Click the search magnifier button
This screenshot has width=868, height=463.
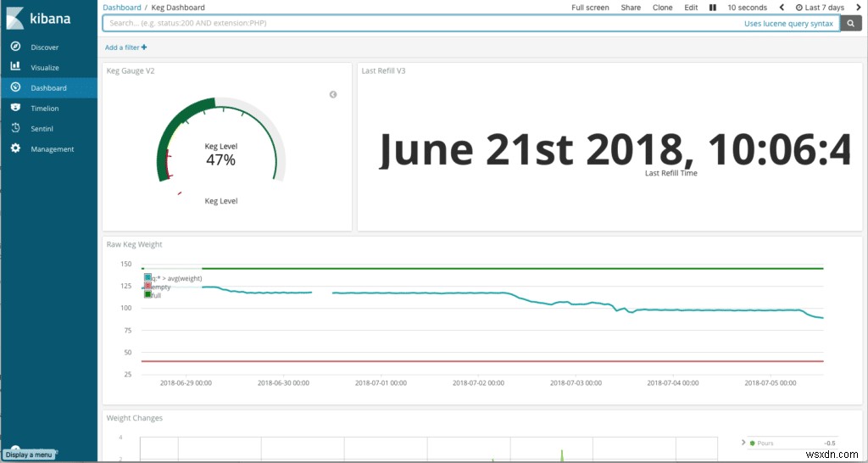(851, 23)
